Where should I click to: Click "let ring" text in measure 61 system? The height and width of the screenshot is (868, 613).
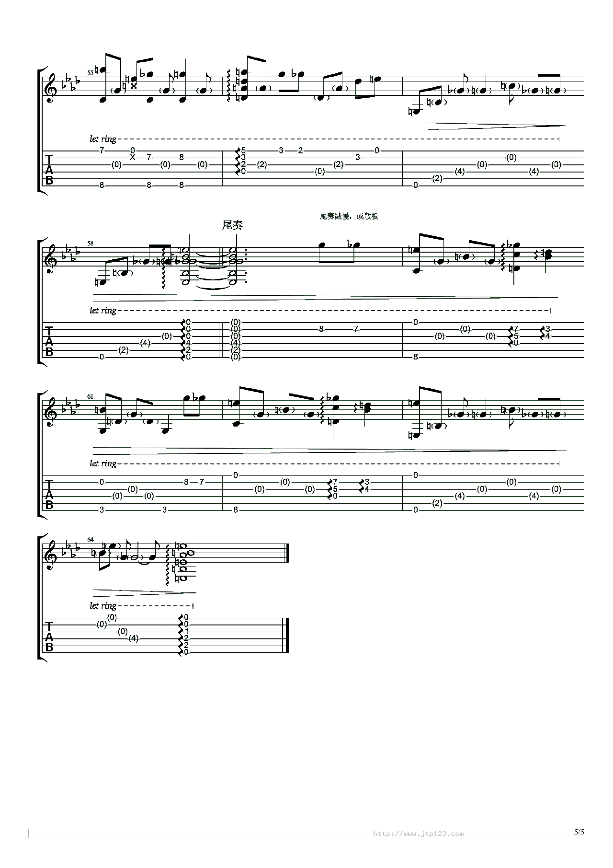coord(103,463)
